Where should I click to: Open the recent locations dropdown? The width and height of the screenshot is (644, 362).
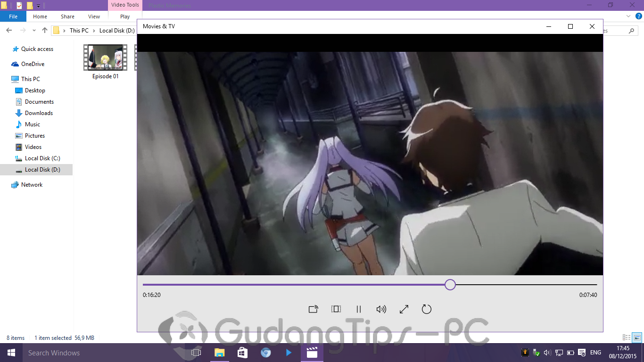34,30
